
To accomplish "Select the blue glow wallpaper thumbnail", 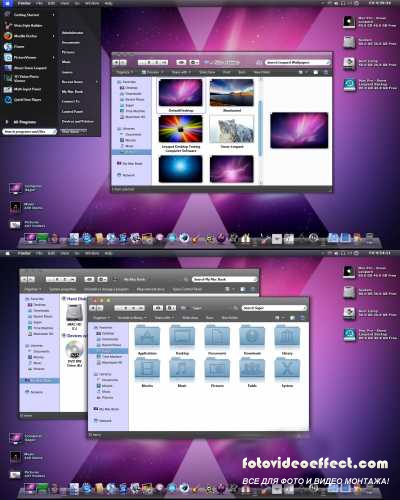I will tap(180, 169).
